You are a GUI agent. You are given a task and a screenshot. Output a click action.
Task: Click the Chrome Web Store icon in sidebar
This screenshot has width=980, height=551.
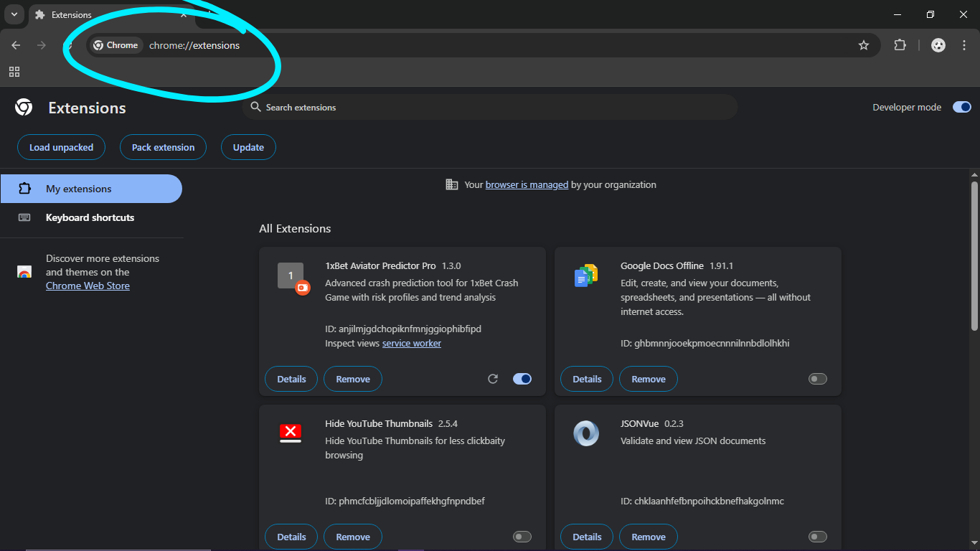tap(24, 272)
